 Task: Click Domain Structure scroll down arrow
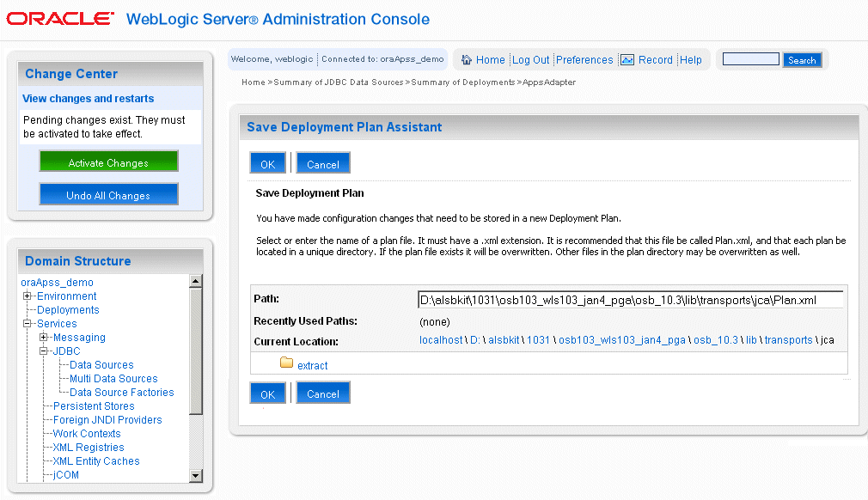(x=195, y=475)
